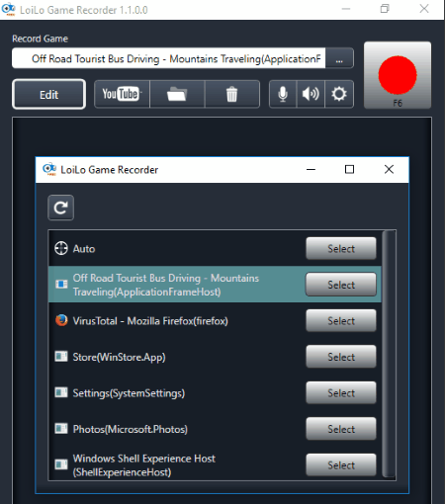Click the red record button

coord(398,75)
